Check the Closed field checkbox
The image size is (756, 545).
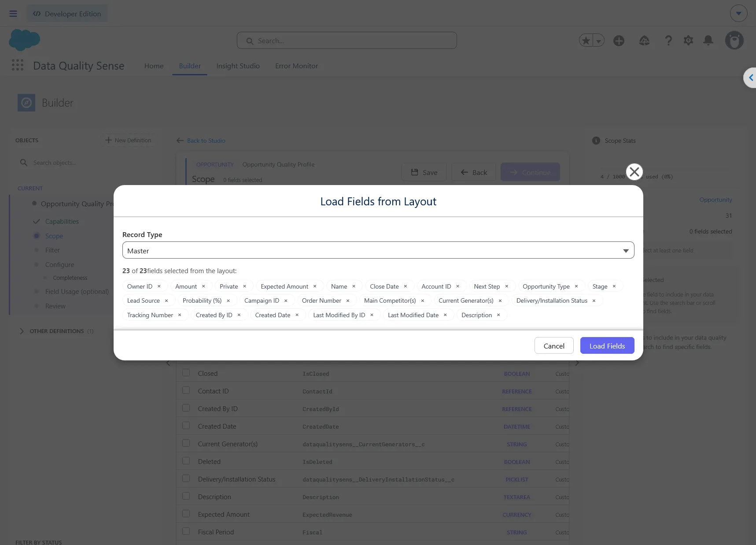coord(186,373)
